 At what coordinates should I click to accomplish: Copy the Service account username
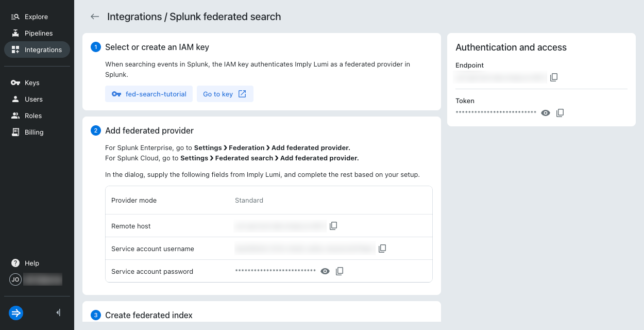coord(382,249)
